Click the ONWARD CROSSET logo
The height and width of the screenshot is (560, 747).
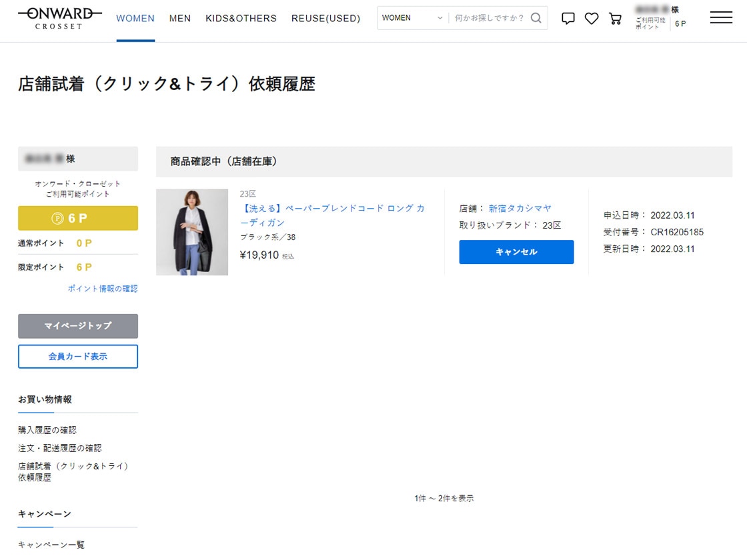(x=59, y=18)
